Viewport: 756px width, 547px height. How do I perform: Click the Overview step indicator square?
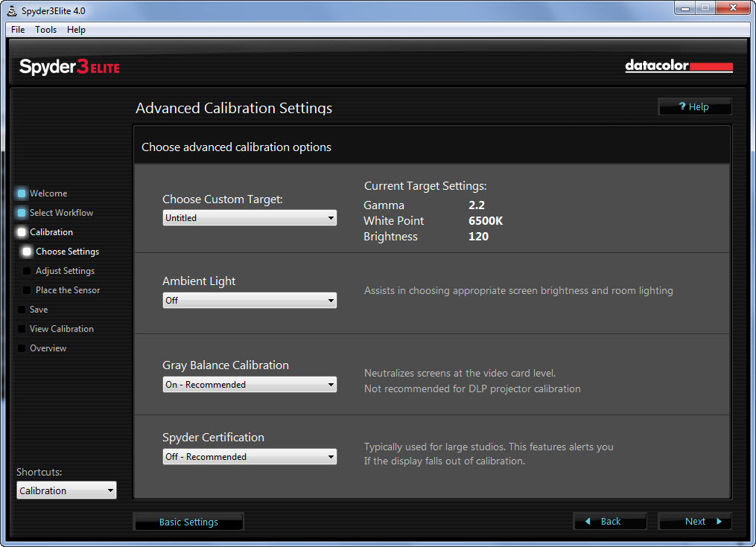[22, 348]
